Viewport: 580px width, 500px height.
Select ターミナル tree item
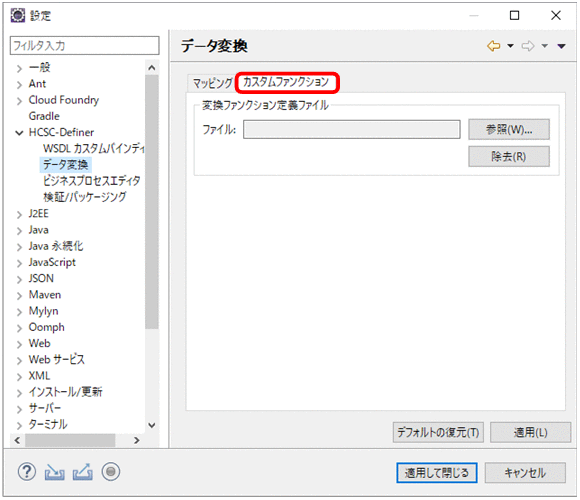pyautogui.click(x=48, y=424)
